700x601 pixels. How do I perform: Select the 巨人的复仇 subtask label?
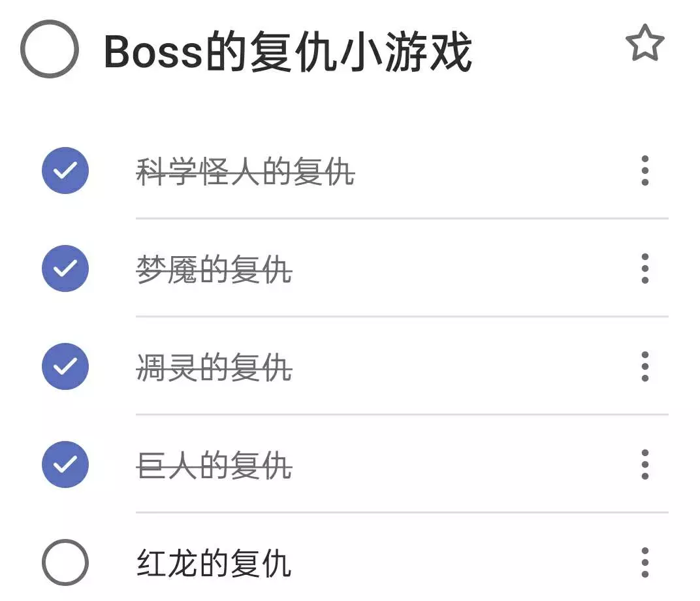[214, 466]
